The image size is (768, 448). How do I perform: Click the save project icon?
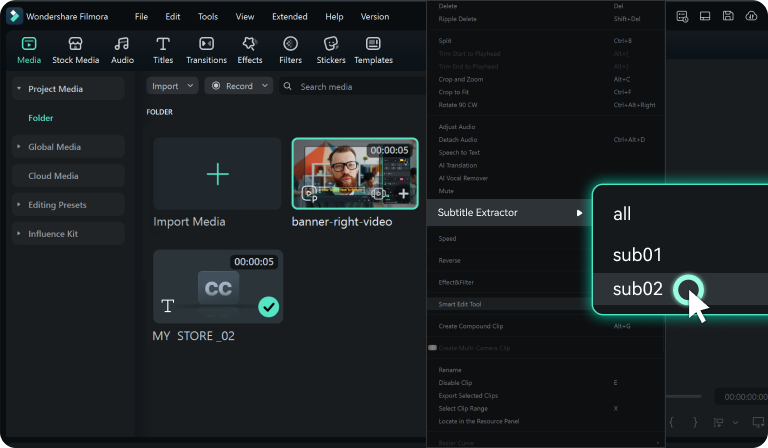click(728, 16)
